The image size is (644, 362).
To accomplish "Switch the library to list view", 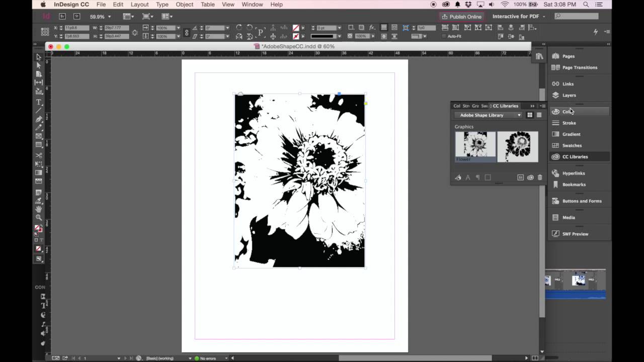I will click(539, 115).
